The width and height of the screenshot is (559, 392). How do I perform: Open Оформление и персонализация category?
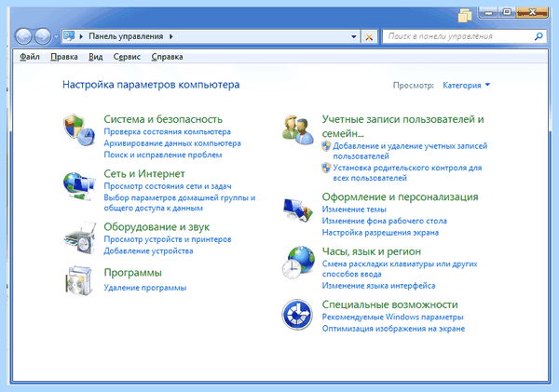400,196
